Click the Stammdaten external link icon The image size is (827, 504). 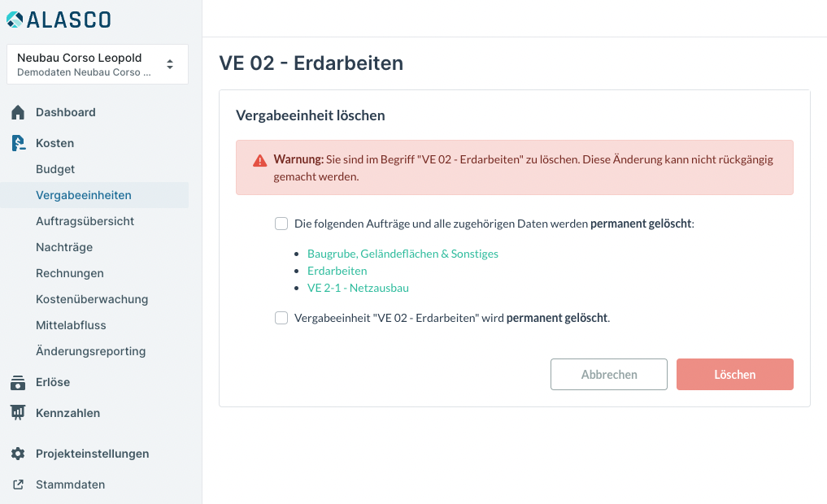[18, 484]
